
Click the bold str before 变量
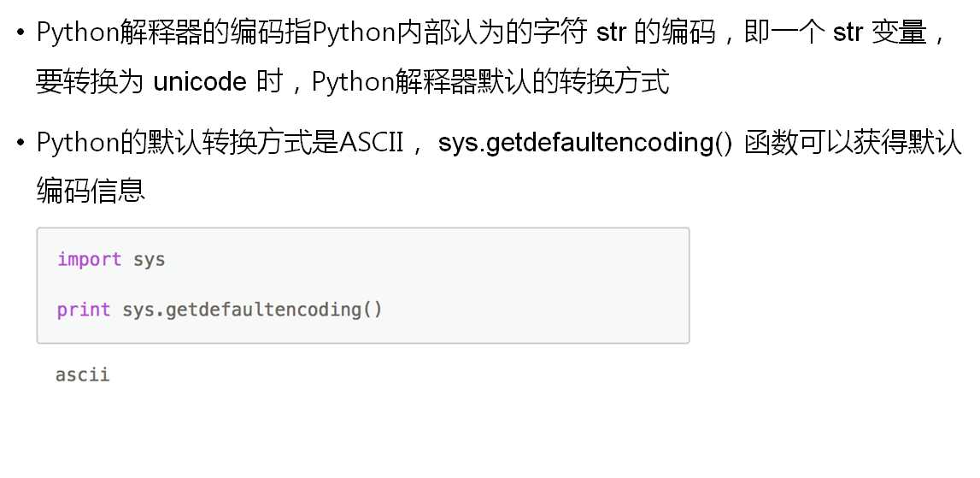(x=848, y=32)
